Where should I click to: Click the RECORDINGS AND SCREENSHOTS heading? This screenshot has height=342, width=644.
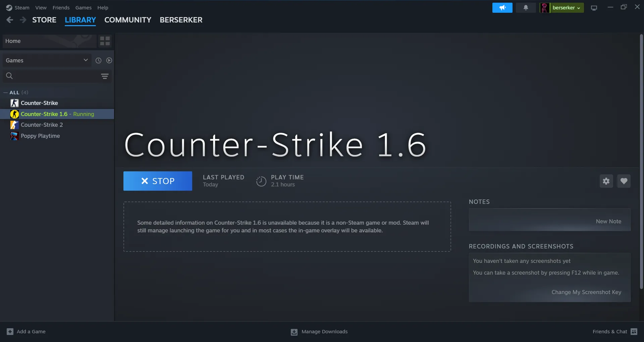point(521,246)
